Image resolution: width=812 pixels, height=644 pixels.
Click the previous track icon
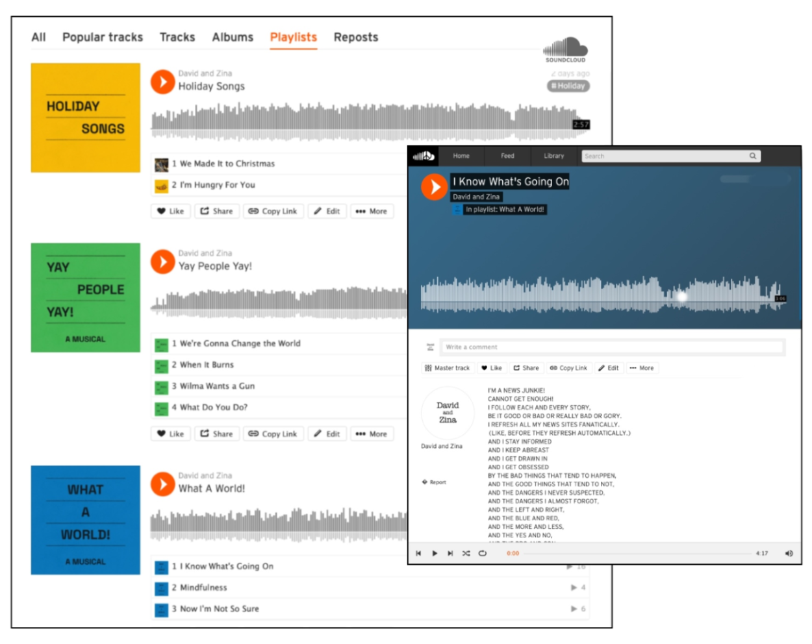[x=419, y=552]
